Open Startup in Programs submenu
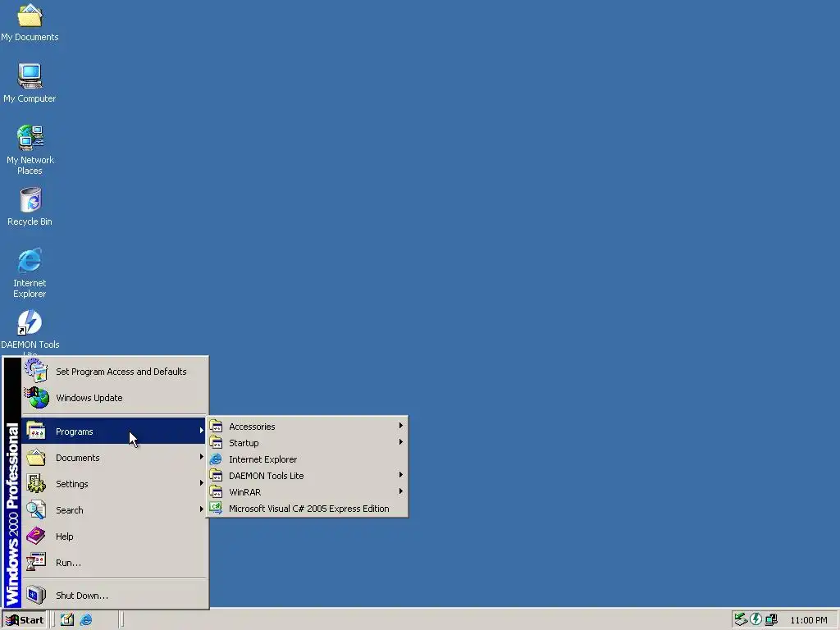Screen dimensions: 840x630 pos(308,443)
